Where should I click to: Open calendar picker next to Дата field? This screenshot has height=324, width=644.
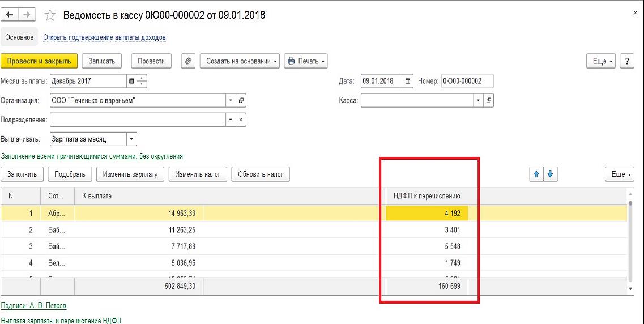tap(407, 81)
